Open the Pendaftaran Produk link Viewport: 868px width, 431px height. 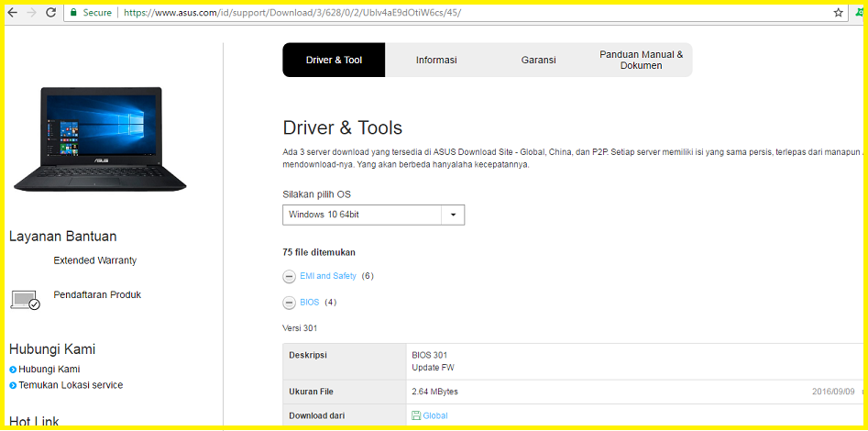(x=97, y=294)
